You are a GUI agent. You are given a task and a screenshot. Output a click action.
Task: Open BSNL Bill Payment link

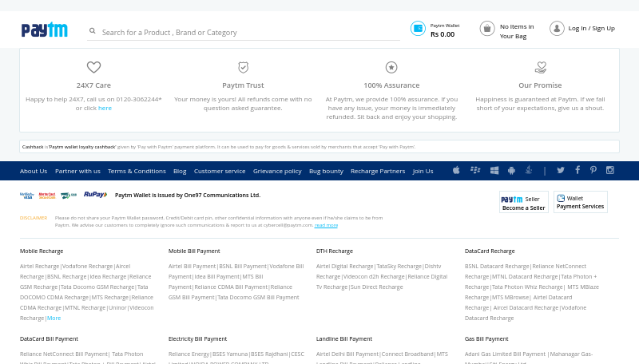tap(243, 267)
